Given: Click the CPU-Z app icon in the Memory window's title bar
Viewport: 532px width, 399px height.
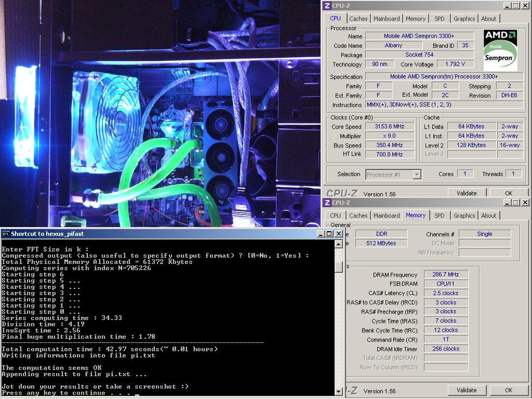Looking at the screenshot, I should [327, 203].
